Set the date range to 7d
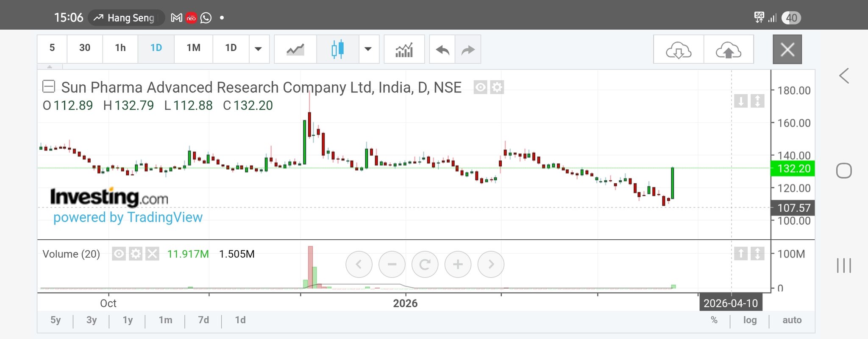This screenshot has width=868, height=339. click(x=203, y=320)
